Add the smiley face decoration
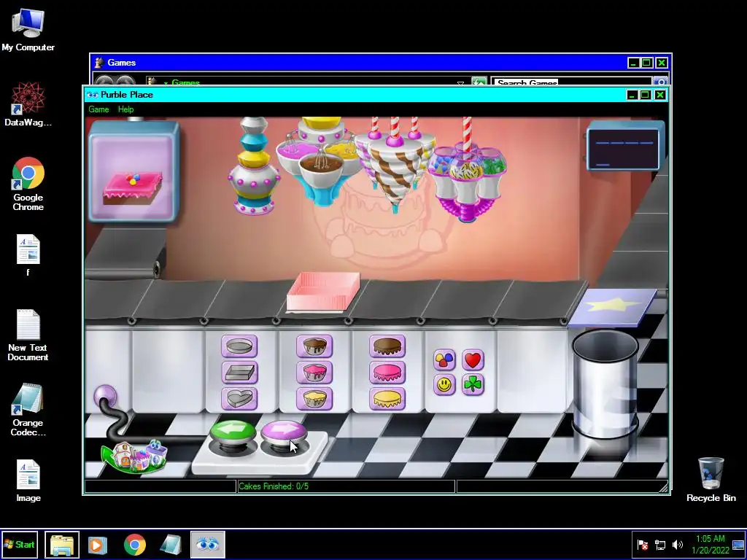 tap(444, 385)
